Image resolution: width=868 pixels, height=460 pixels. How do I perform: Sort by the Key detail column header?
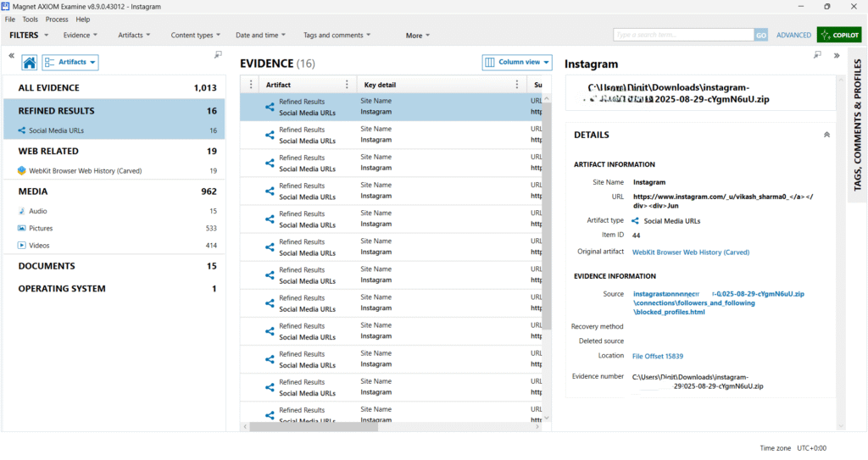click(x=380, y=85)
